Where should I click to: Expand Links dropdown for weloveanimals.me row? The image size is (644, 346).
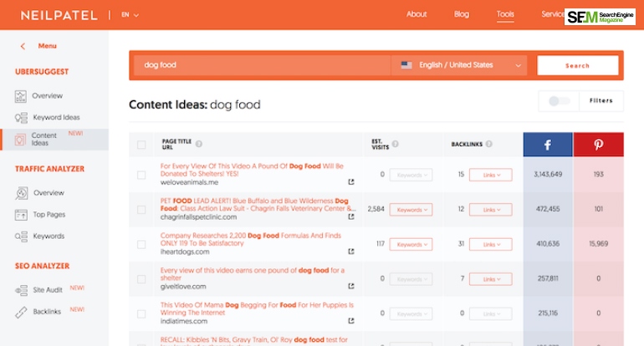tap(491, 175)
